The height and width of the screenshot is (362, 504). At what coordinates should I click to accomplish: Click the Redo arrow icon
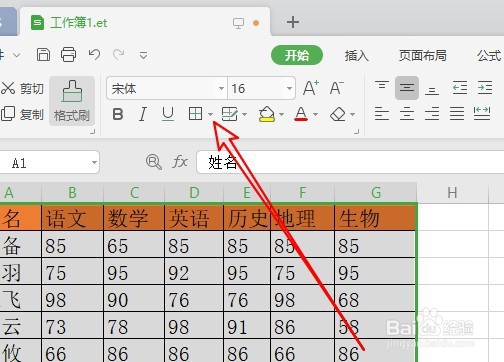click(119, 54)
